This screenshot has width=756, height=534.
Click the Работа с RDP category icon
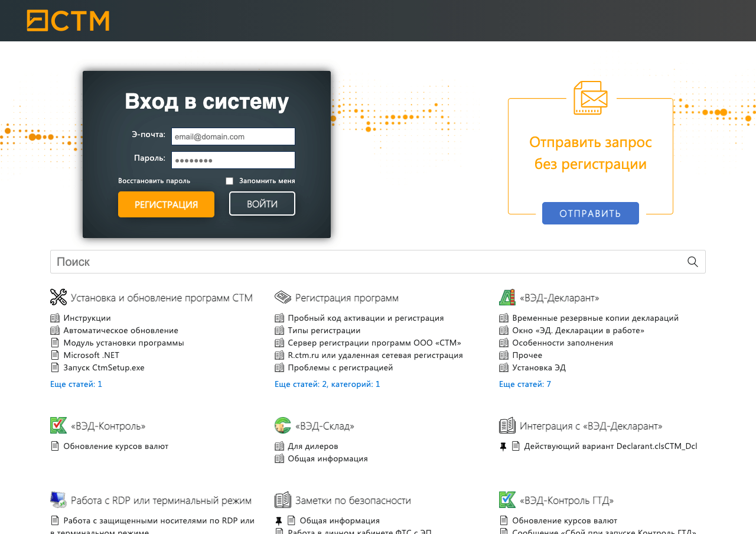click(58, 500)
